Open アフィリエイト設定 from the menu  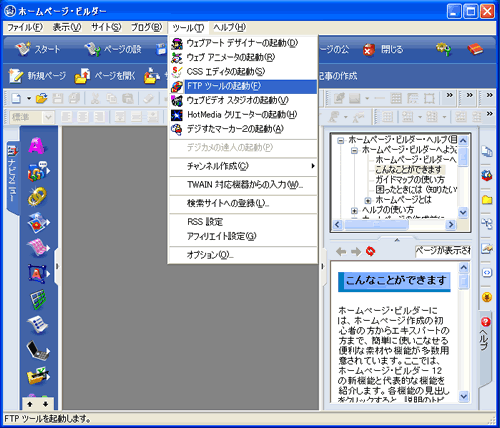243,236
